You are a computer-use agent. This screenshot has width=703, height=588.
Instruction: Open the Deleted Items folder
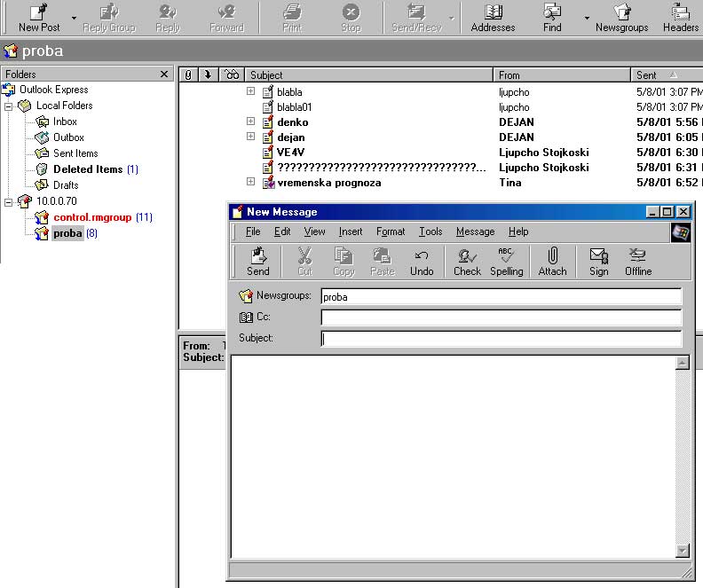[x=87, y=169]
